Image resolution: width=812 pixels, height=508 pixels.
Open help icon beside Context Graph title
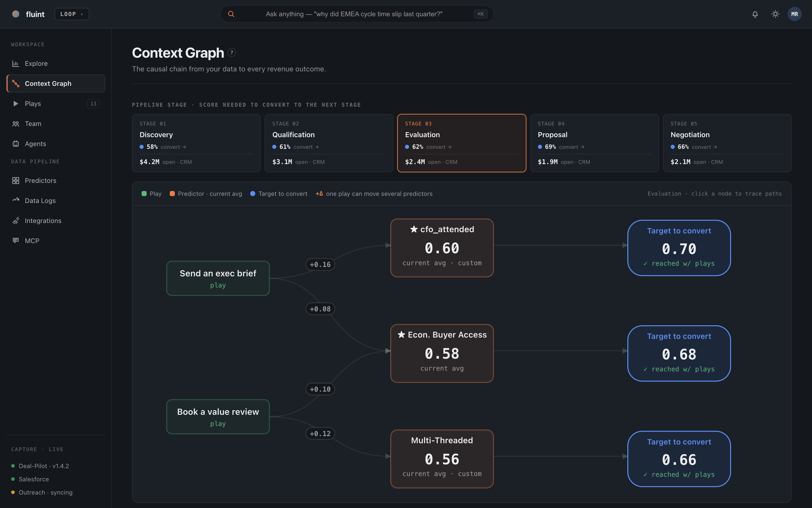point(231,53)
